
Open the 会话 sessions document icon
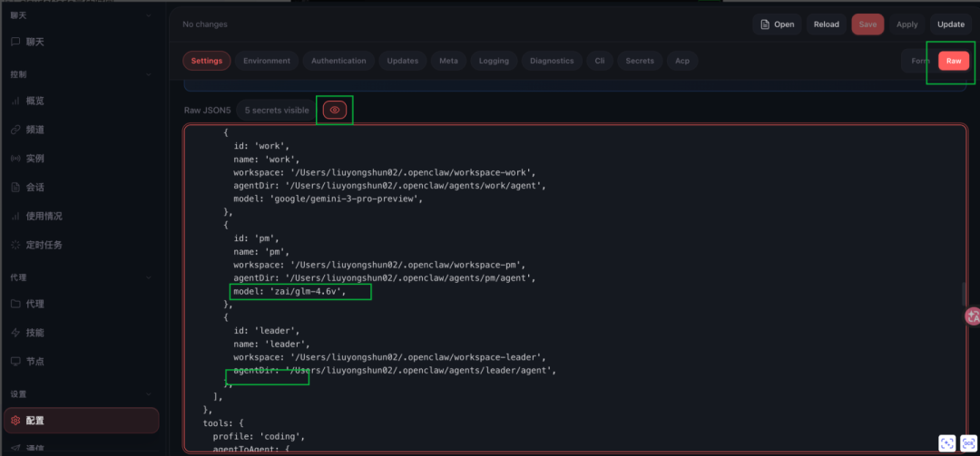point(15,188)
